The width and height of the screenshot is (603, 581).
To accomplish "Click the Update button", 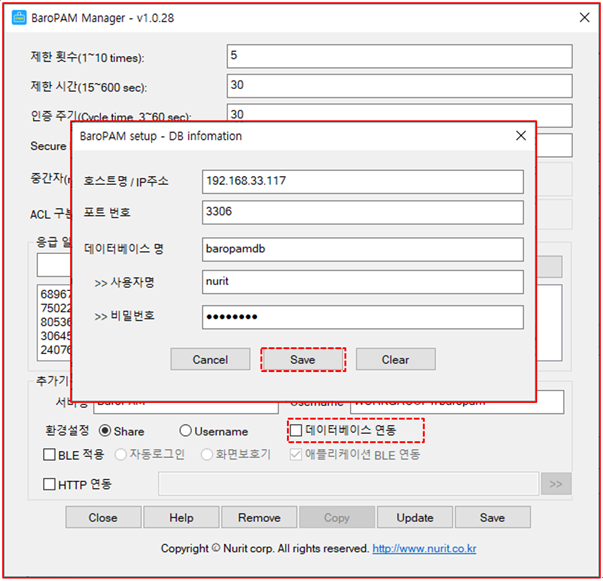I will pyautogui.click(x=415, y=518).
